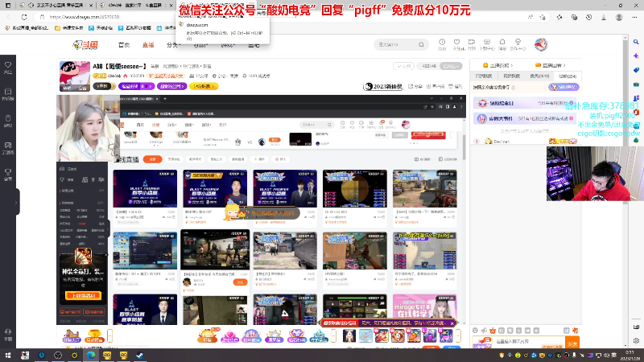The height and width of the screenshot is (362, 644).
Task: Click the streamer Crayon Shin-chan avatar
Action: coord(74,76)
